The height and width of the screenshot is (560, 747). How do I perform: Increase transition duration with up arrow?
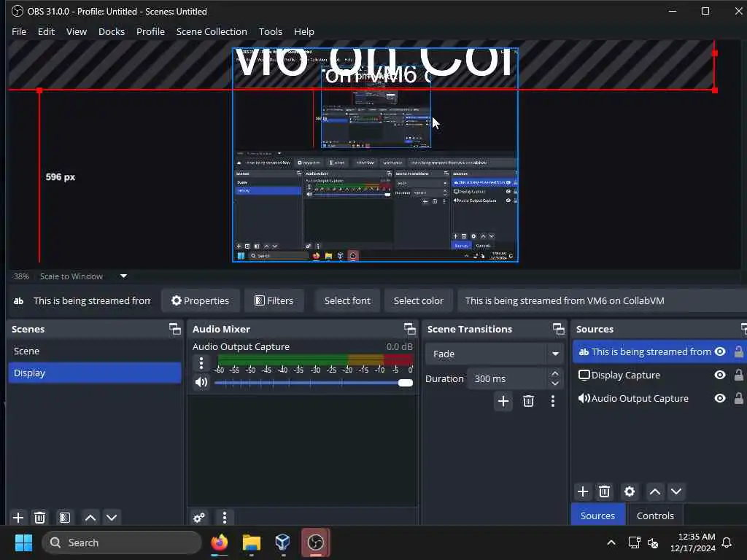click(x=554, y=374)
